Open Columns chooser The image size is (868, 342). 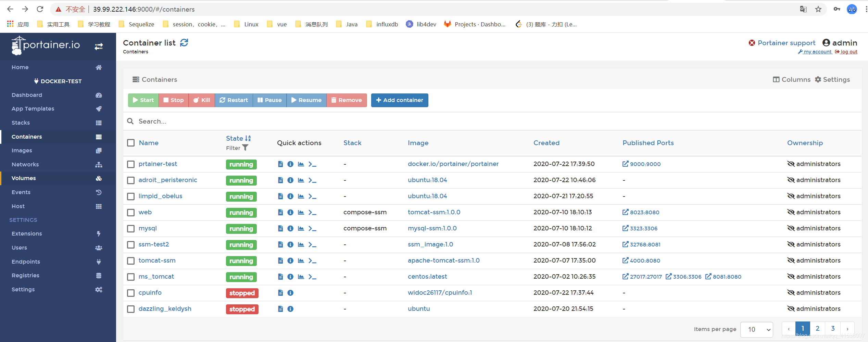click(792, 79)
